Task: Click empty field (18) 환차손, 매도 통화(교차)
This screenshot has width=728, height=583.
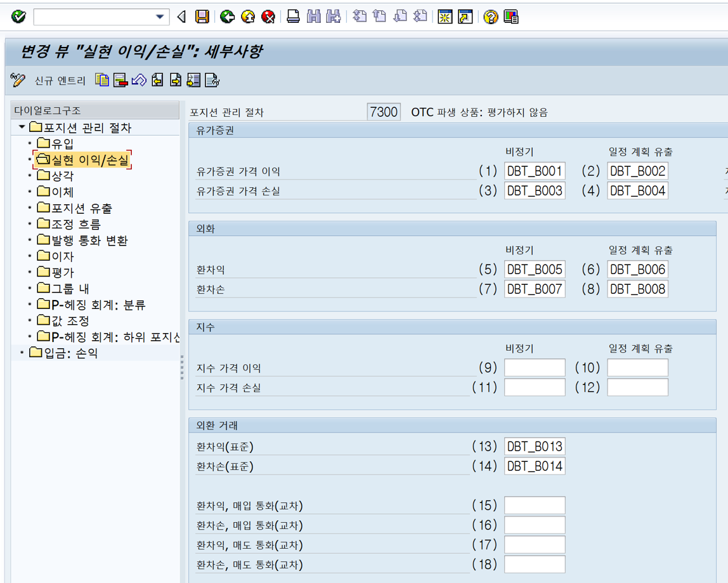Action: point(535,565)
